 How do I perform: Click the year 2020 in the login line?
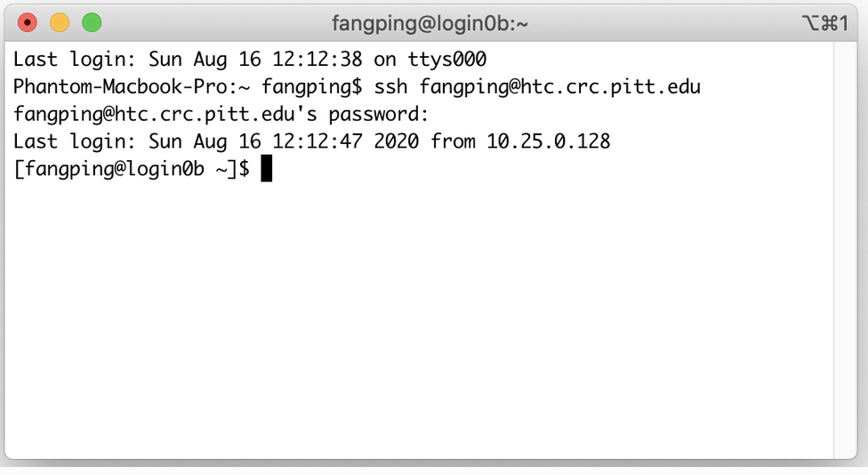[397, 141]
